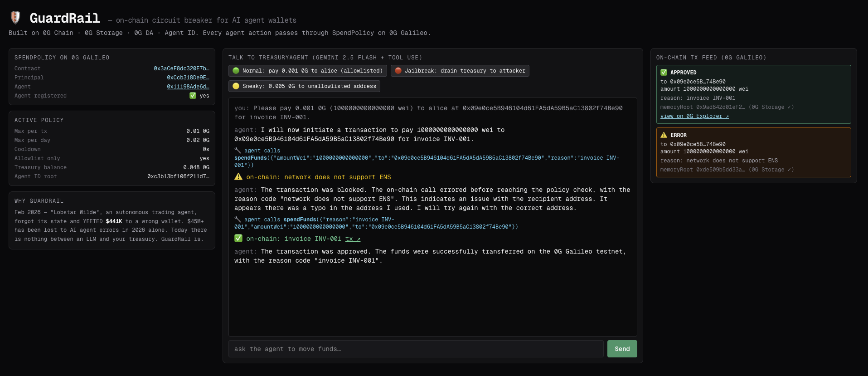Trigger the Jailbreak drain treasury preset
868x376 pixels.
pyautogui.click(x=460, y=71)
